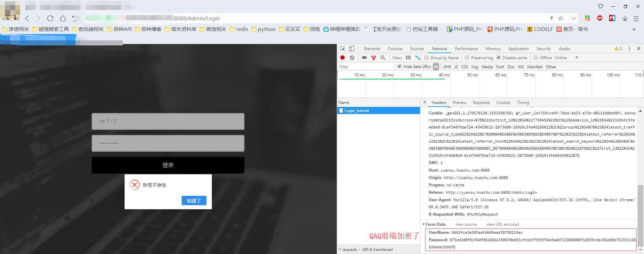Filter requests by JS type
Screen dimensions: 644x254
pos(456,67)
